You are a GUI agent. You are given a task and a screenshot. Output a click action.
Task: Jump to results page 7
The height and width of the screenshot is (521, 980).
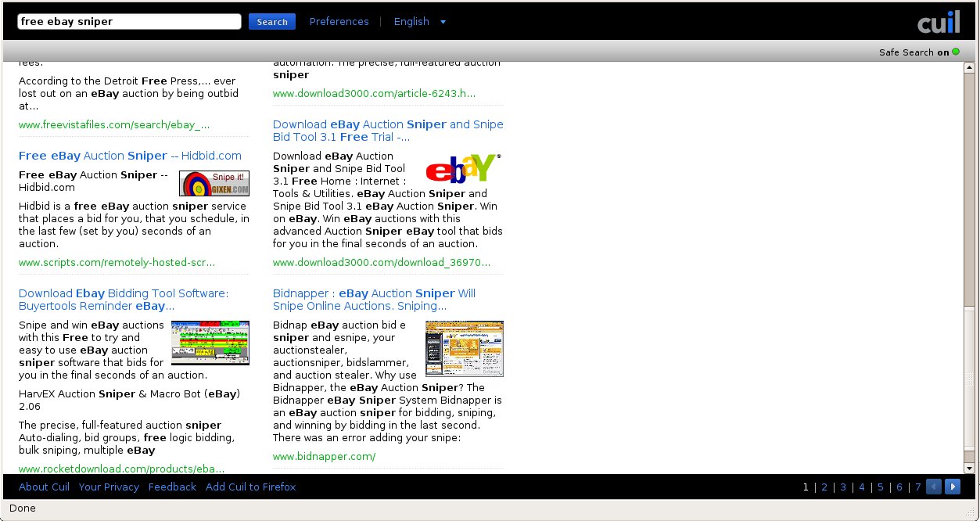click(918, 487)
